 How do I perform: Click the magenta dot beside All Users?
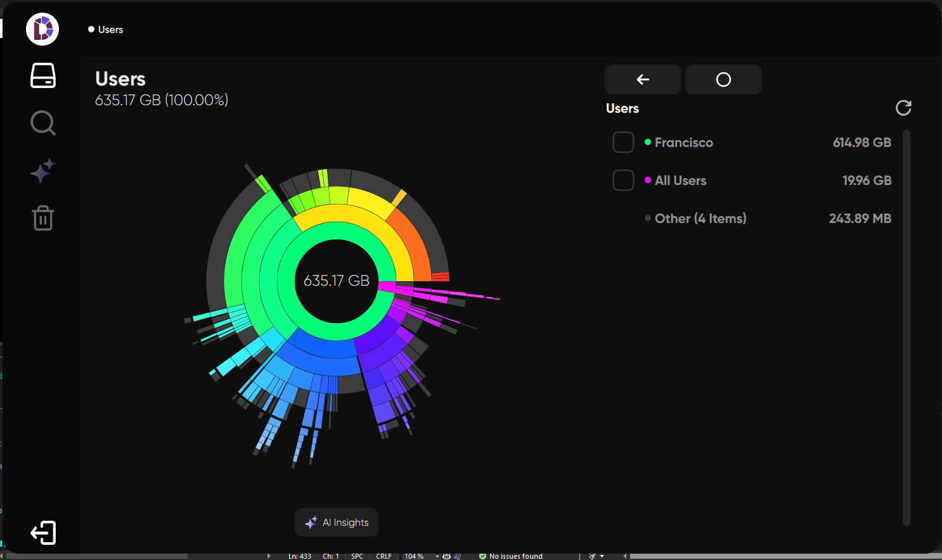tap(648, 180)
